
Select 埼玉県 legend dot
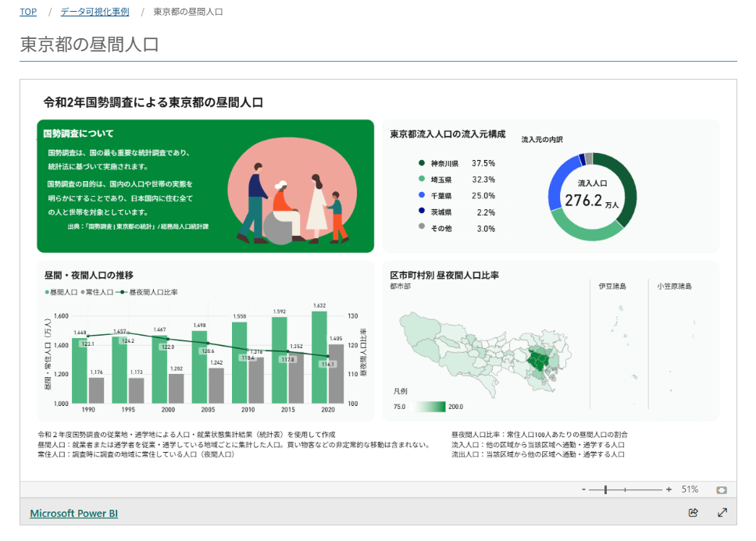422,179
